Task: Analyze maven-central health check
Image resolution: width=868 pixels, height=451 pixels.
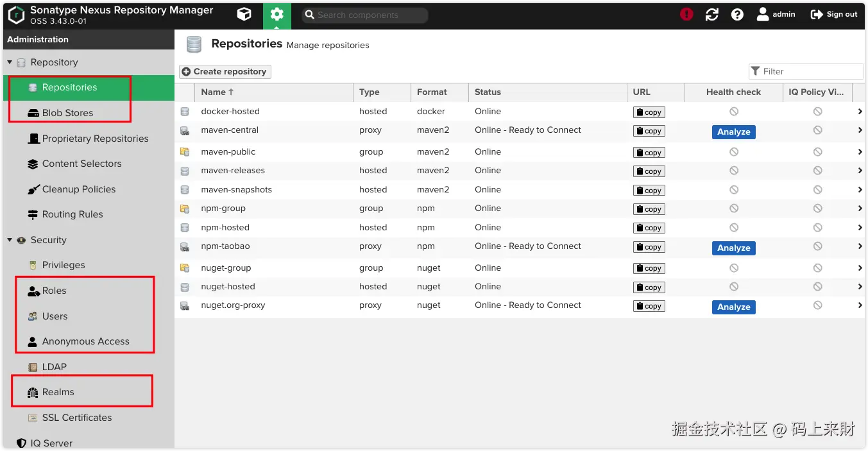Action: point(733,132)
